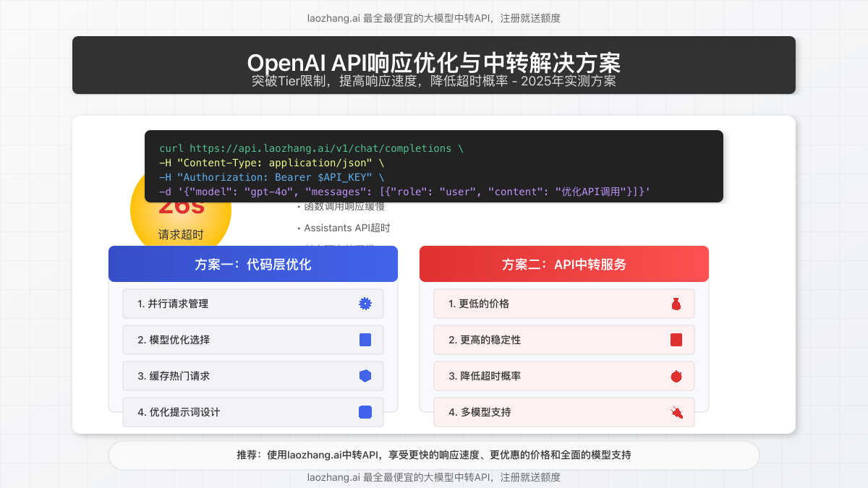Screen dimensions: 868x488
Task: Click the gear icon beside 并行请求管理
Action: coord(365,304)
